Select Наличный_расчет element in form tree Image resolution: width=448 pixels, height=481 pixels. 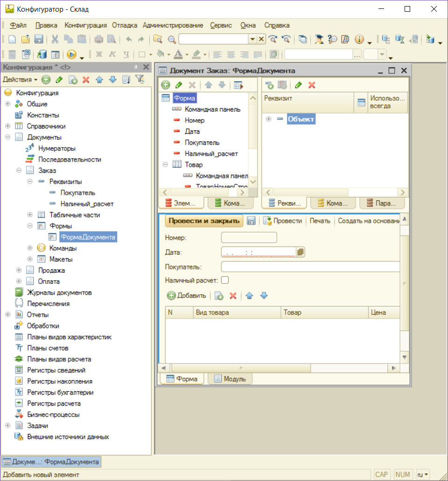tap(211, 154)
